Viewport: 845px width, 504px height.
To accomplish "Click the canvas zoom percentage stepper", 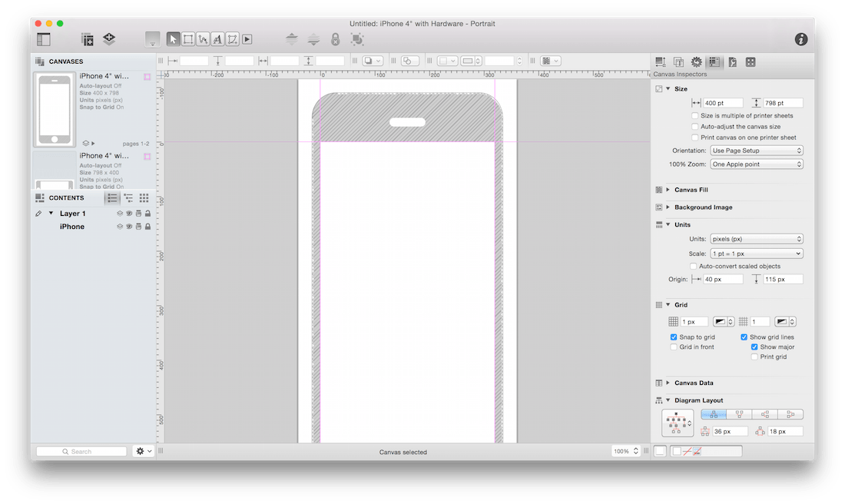I will (x=636, y=451).
